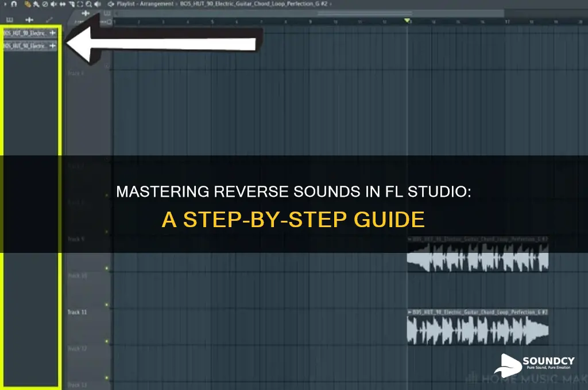
Task: Mute Track 9 via its green dot
Action: point(106,232)
